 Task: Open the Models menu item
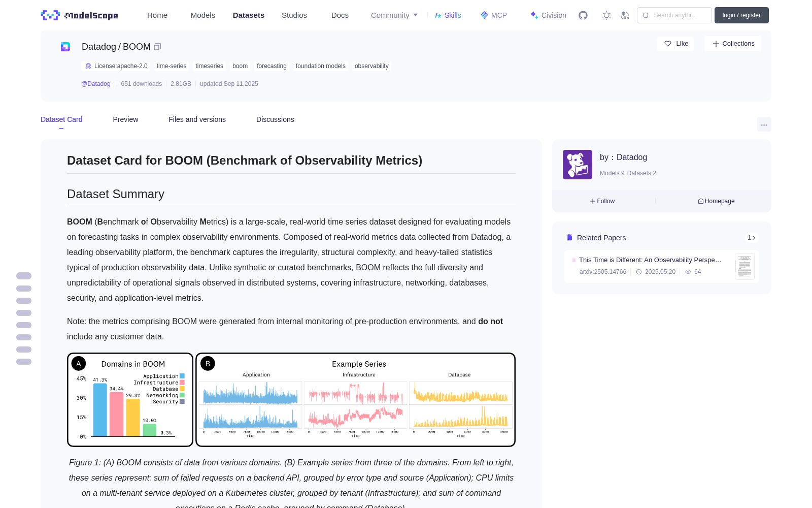coord(203,15)
